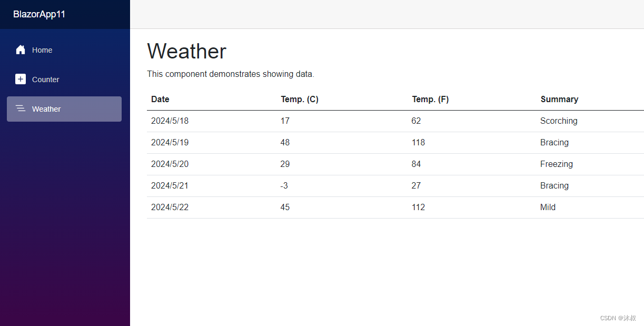The width and height of the screenshot is (644, 326).
Task: Click the Freezing summary cell
Action: [557, 164]
